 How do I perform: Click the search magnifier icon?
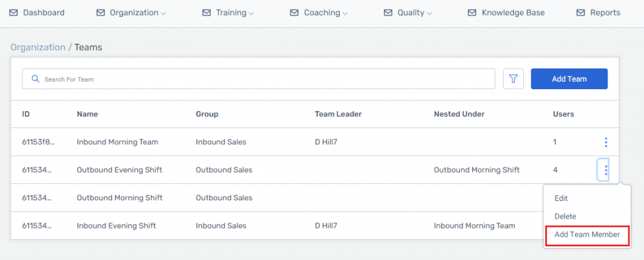(x=35, y=79)
